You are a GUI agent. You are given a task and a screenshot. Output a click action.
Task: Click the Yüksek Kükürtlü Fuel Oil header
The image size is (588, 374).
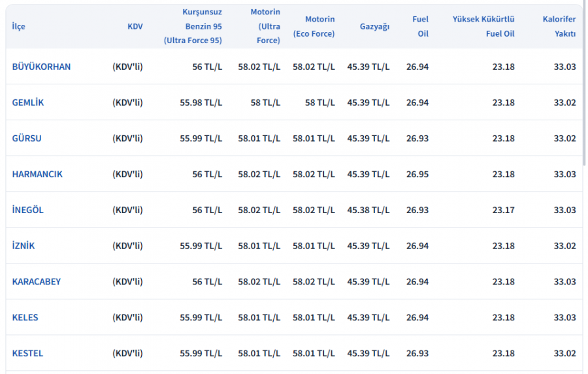[x=483, y=26]
